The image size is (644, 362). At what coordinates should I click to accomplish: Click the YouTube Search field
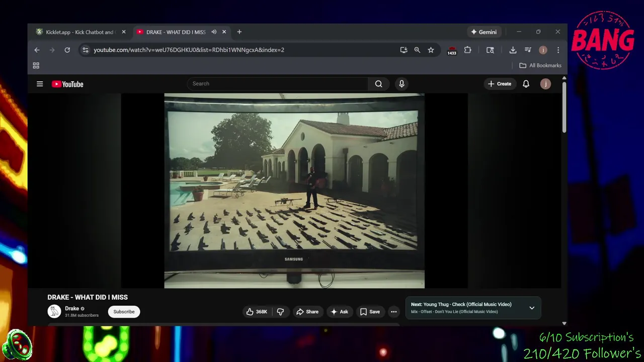(277, 83)
